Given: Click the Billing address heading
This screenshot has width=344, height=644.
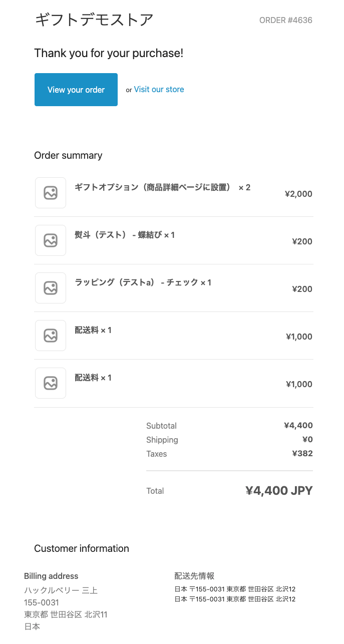Looking at the screenshot, I should (x=51, y=576).
